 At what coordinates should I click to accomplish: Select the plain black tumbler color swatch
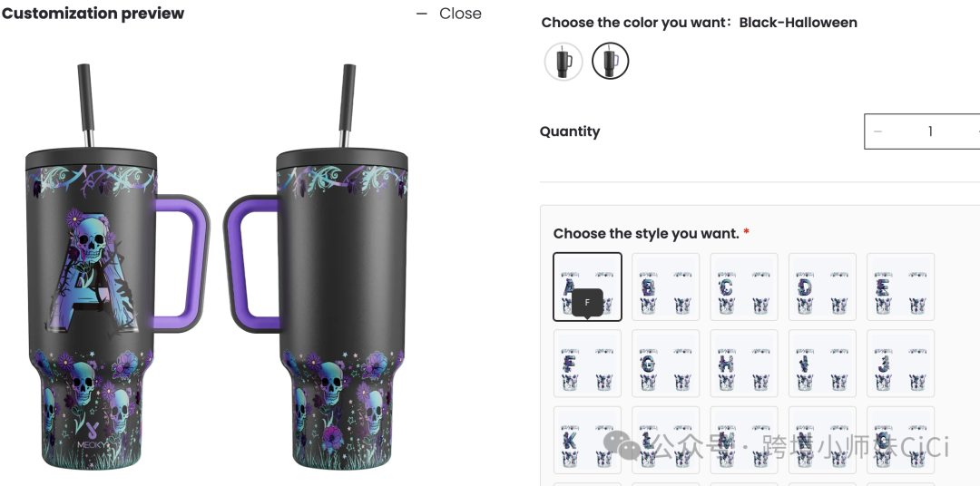(x=563, y=62)
